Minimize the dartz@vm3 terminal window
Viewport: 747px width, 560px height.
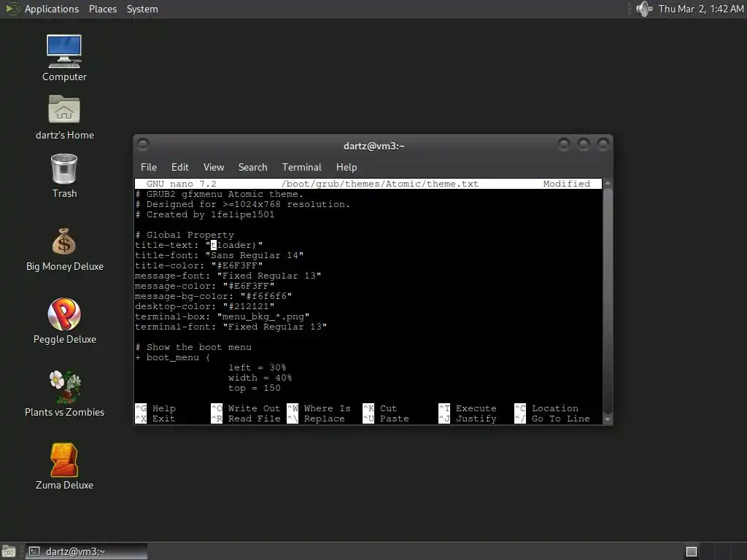(x=564, y=144)
